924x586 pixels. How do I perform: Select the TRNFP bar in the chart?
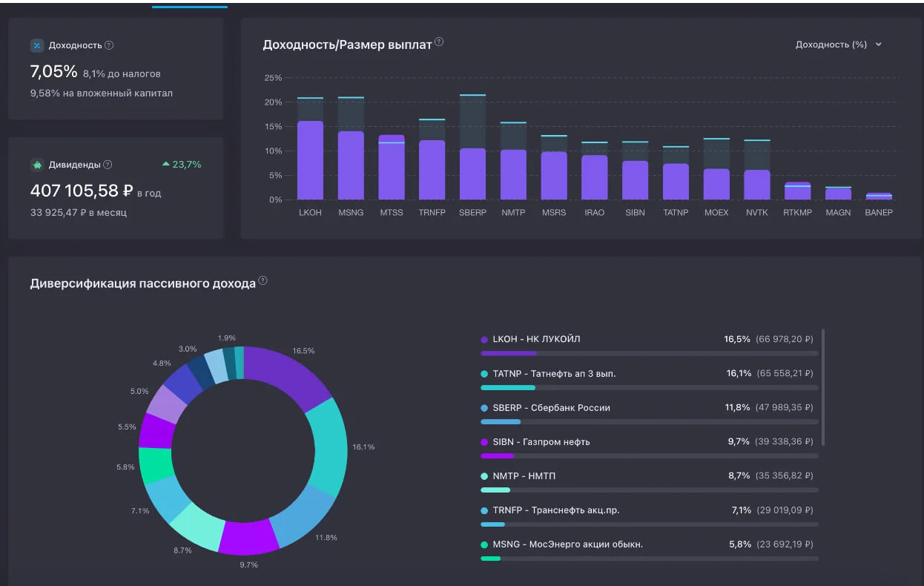(432, 170)
